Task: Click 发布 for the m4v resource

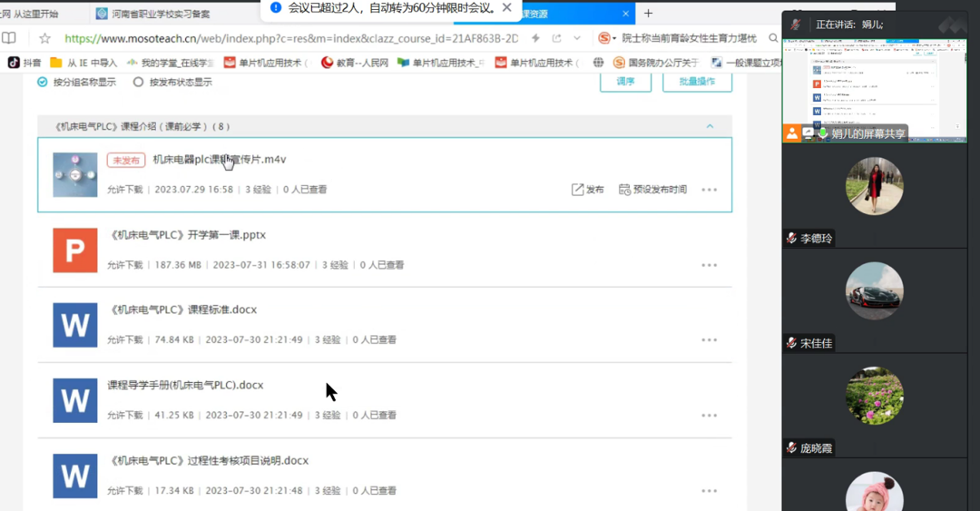Action: click(x=587, y=190)
